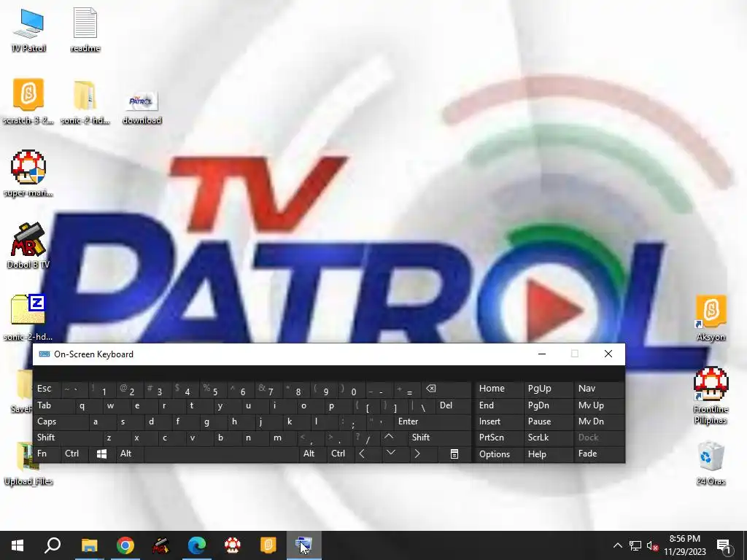Open the MB hammer app on taskbar
This screenshot has height=560, width=747.
[x=160, y=545]
